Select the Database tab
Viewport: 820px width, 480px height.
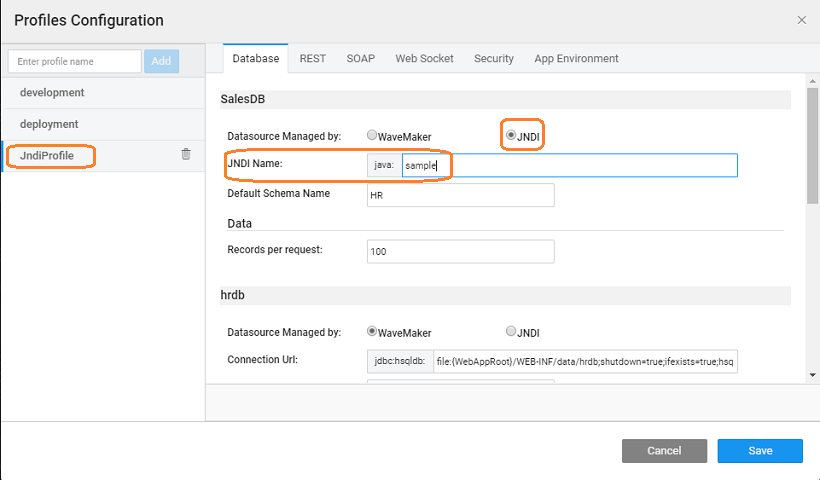click(255, 59)
